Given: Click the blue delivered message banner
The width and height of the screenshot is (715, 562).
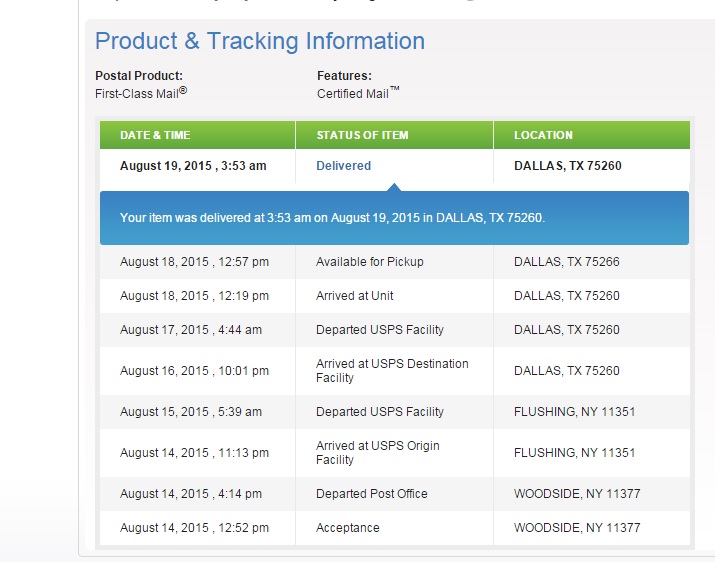Looking at the screenshot, I should point(394,218).
